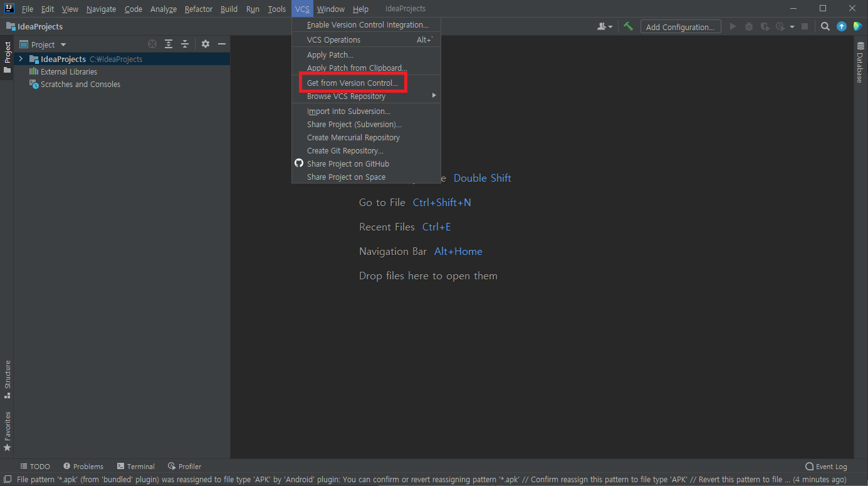Open VCS Operations popup entry
The height and width of the screenshot is (486, 868).
coord(366,39)
